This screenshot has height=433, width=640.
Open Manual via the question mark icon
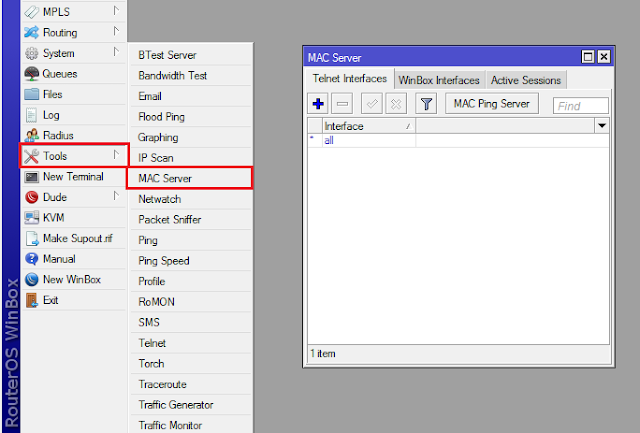pyautogui.click(x=31, y=259)
